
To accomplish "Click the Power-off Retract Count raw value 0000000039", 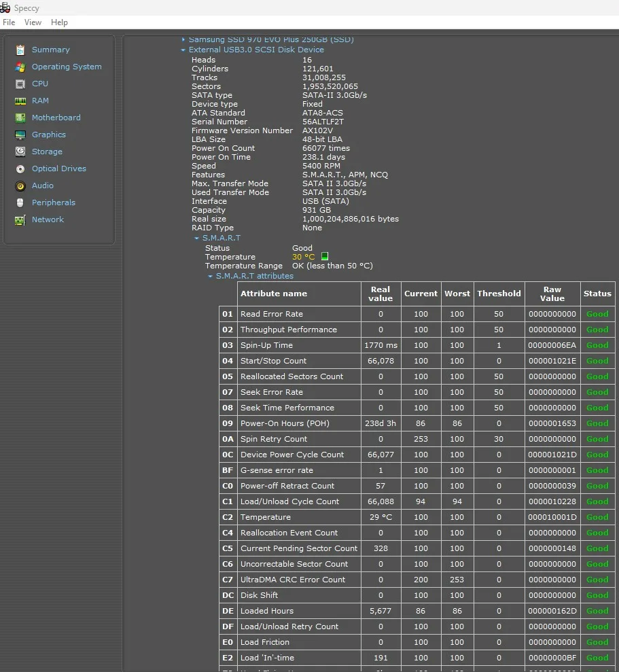I will point(552,486).
